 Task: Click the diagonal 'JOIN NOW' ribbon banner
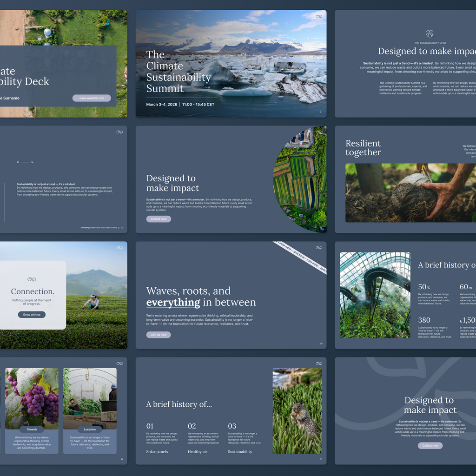(x=301, y=258)
